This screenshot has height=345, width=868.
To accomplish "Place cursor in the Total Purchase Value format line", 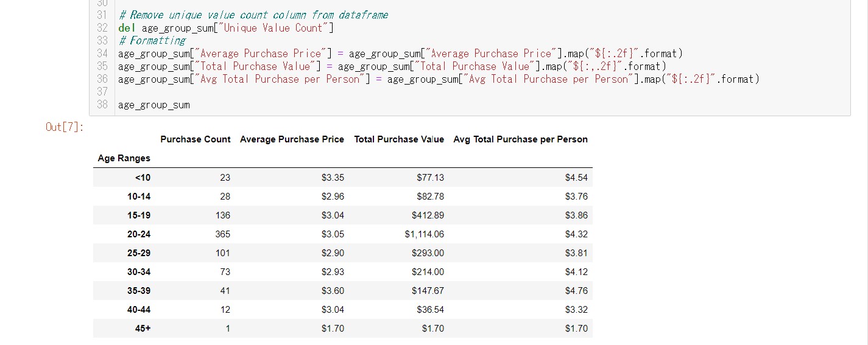I will [392, 66].
